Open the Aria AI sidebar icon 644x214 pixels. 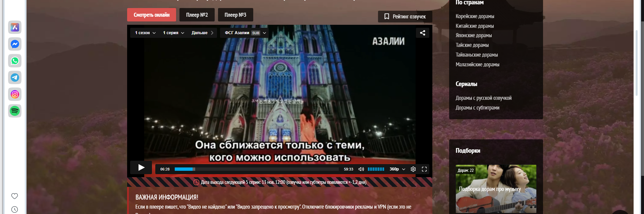coord(15,27)
